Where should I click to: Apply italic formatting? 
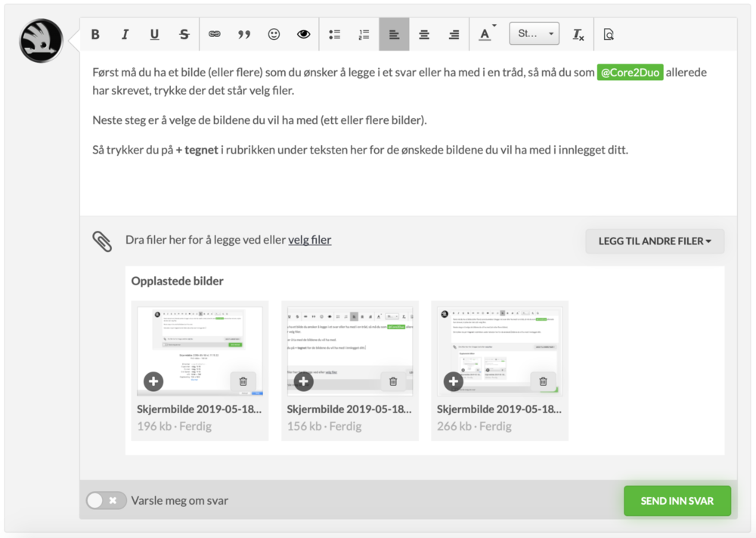[125, 35]
